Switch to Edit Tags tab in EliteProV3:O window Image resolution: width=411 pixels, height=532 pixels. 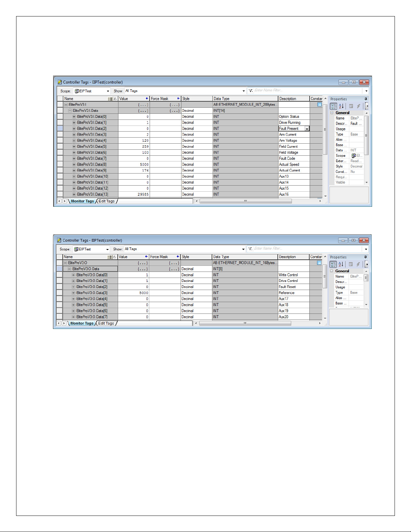coord(106,323)
